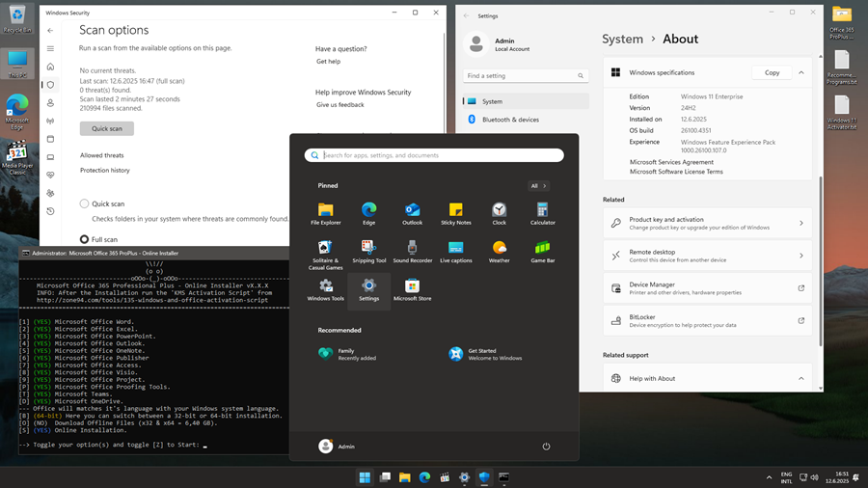Go to System breadcrumb in Settings
Screen dimensions: 868x488
click(x=622, y=40)
